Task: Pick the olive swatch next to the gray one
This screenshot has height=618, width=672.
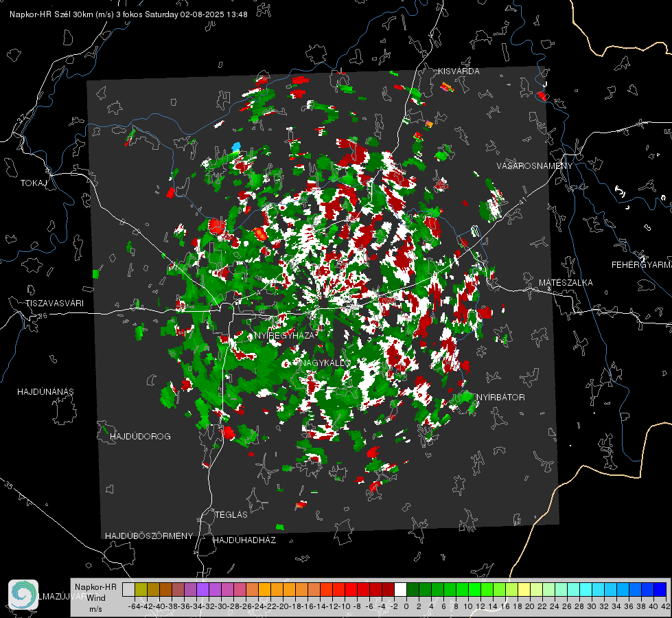Action: point(141,589)
